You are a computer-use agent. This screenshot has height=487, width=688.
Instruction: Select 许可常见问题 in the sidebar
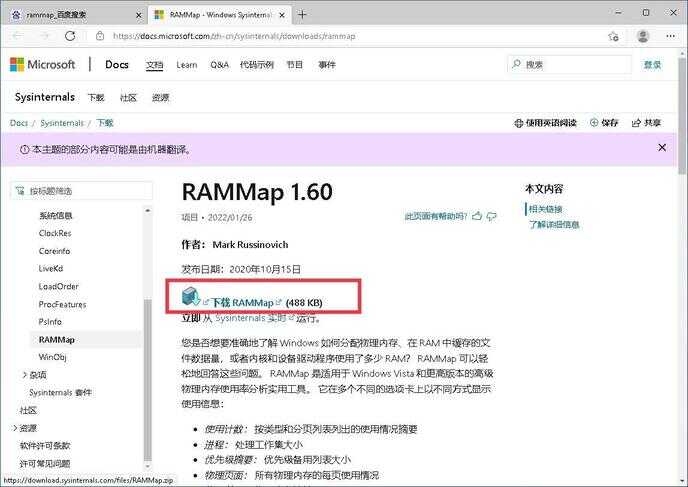pyautogui.click(x=45, y=463)
